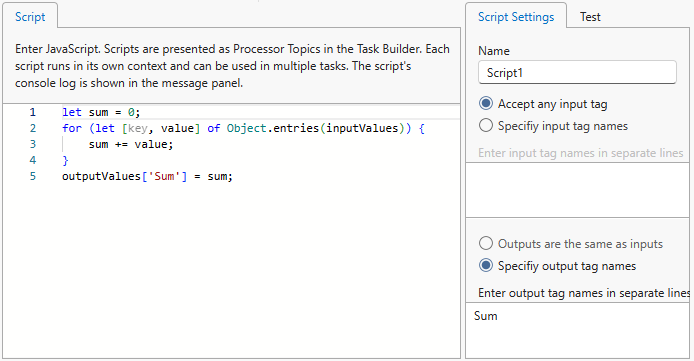
Task: Click the 'Name' label in Script Settings
Action: [x=494, y=51]
